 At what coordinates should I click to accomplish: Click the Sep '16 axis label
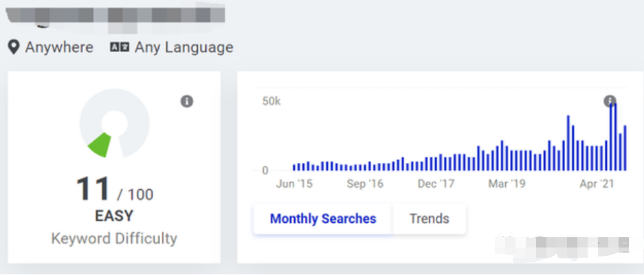click(365, 184)
